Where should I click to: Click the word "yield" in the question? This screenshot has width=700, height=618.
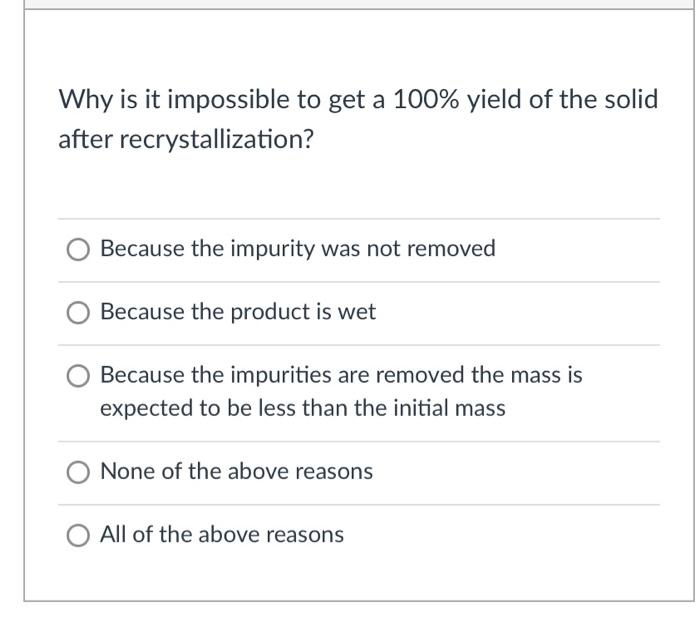[494, 100]
